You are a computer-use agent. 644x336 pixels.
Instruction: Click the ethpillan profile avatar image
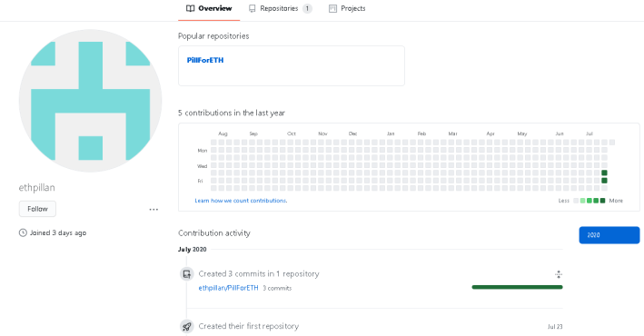[x=90, y=101]
